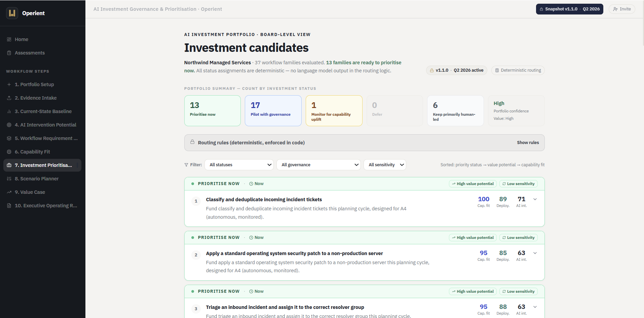The image size is (644, 318).
Task: Click the Assessments clipboard icon
Action: (x=9, y=53)
